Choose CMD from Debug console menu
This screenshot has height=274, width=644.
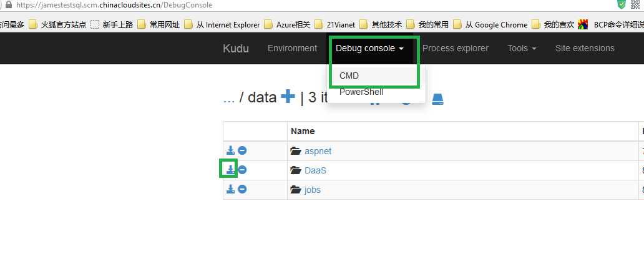tap(349, 76)
